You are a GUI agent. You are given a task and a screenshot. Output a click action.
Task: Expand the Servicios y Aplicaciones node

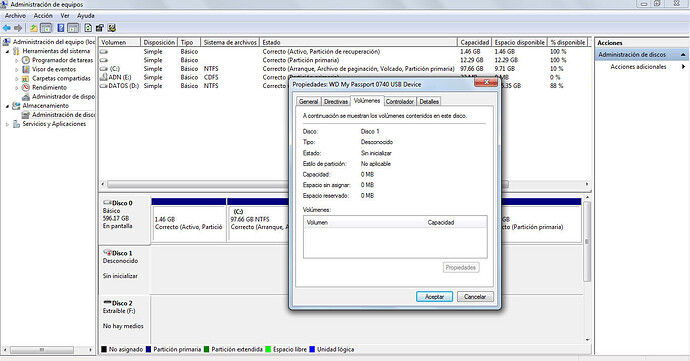[x=7, y=125]
